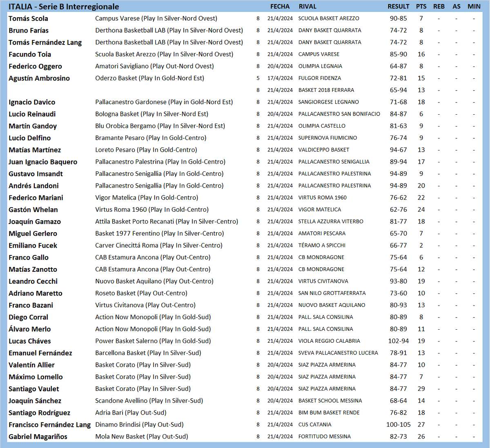Click player name Juan Ignacio Baquero

click(x=43, y=162)
